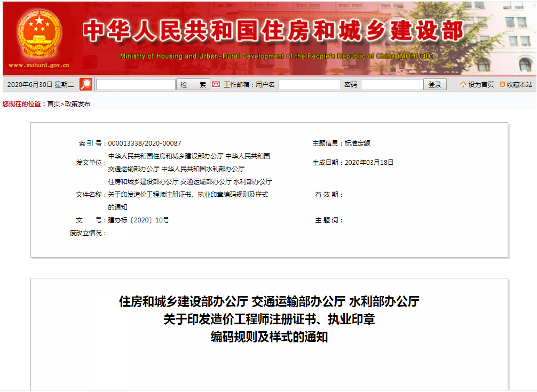Screen dimensions: 537x392
Task: Select the 设为首页 text link
Action: coord(481,85)
